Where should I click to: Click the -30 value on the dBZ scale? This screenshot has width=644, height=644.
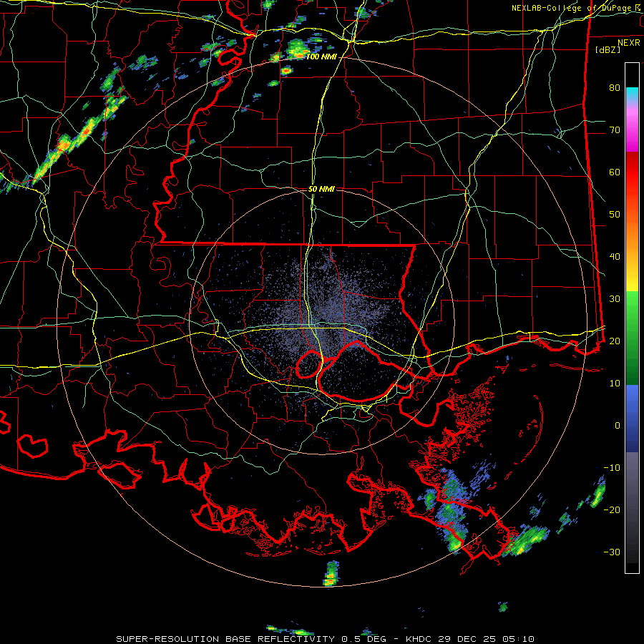click(612, 552)
